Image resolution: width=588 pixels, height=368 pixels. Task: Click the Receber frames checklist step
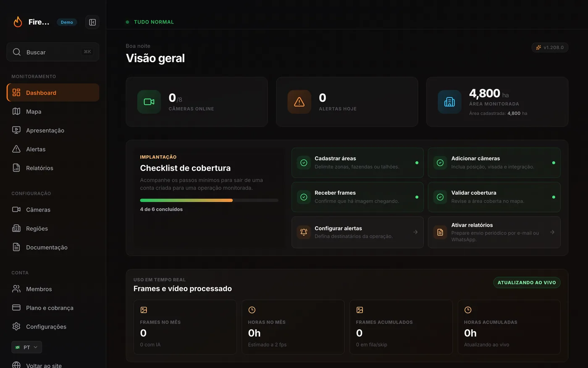357,197
